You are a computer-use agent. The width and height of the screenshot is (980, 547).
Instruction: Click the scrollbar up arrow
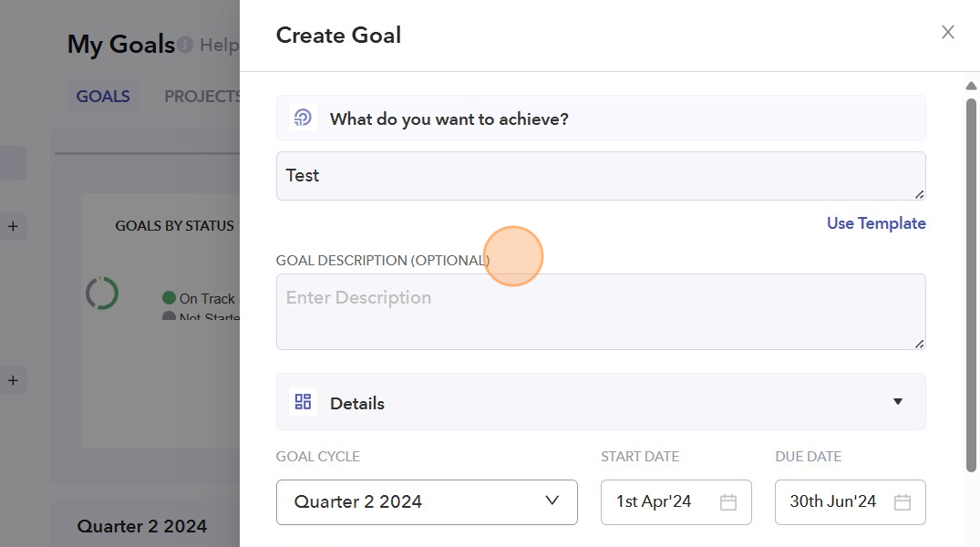tap(971, 87)
